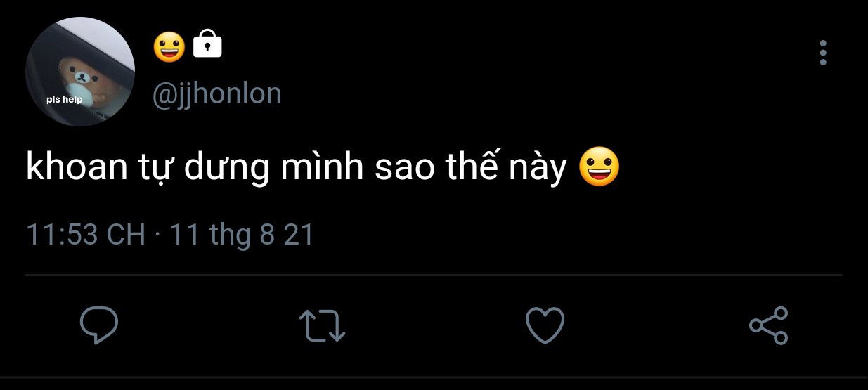Click "thg" in the tweet date
The height and width of the screenshot is (390, 868).
click(x=230, y=236)
